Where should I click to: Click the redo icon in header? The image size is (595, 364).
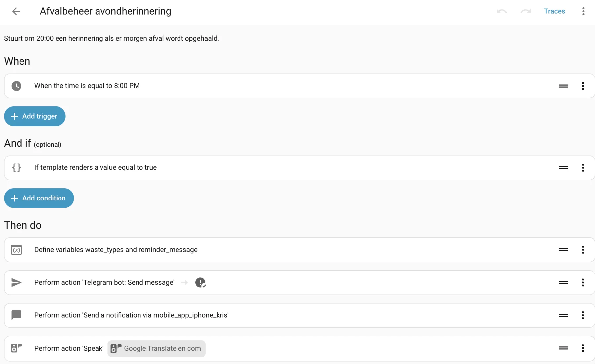click(x=526, y=11)
